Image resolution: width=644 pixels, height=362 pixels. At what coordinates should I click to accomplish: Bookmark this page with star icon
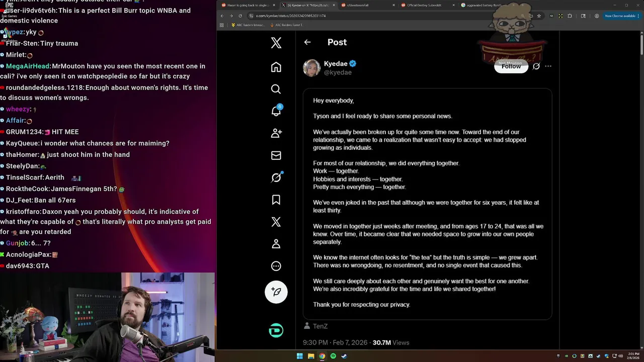(539, 16)
